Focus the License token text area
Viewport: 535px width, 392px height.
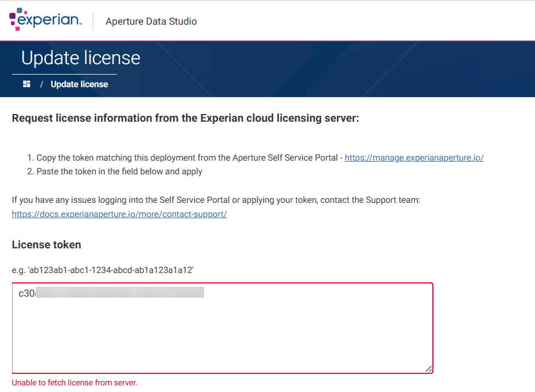(x=222, y=334)
